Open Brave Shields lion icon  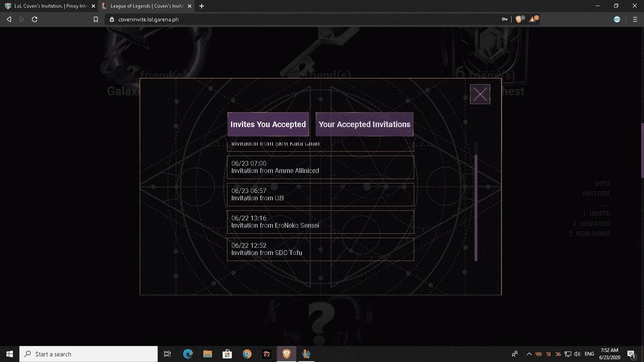click(x=519, y=19)
